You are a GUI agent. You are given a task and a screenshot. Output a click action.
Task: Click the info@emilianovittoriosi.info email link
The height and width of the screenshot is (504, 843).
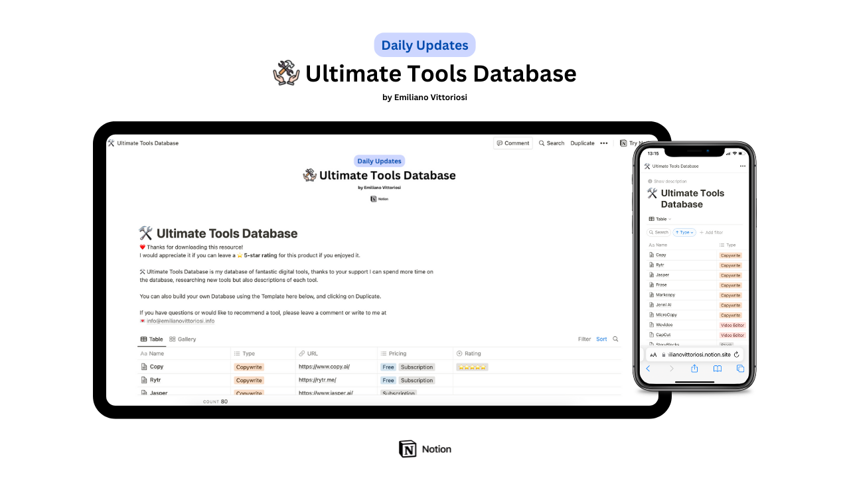[181, 321]
